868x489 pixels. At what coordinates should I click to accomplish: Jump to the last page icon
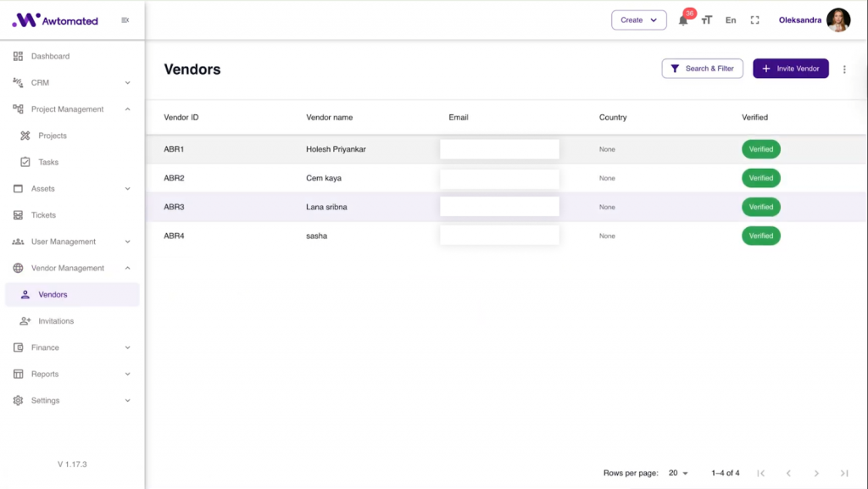pos(844,473)
